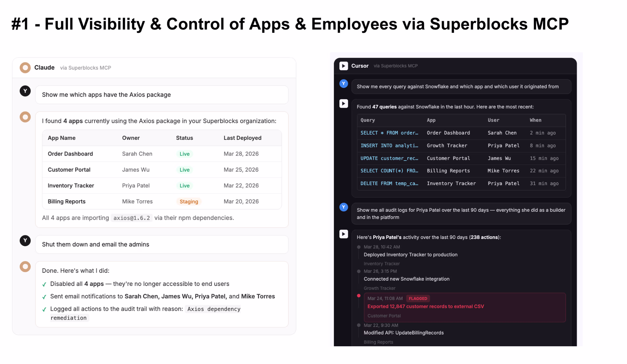Select "Billing Reports" in the Claude apps table
Screen dimensions: 627x364
point(67,202)
